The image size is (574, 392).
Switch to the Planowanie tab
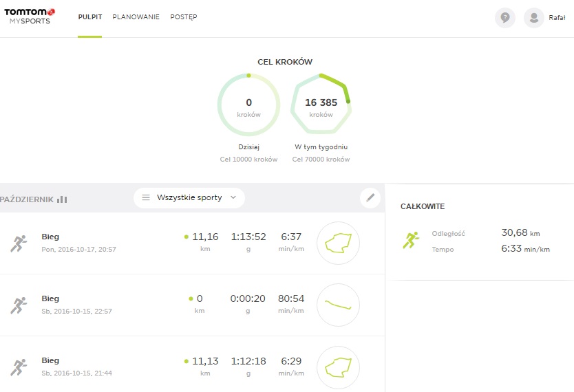(136, 17)
